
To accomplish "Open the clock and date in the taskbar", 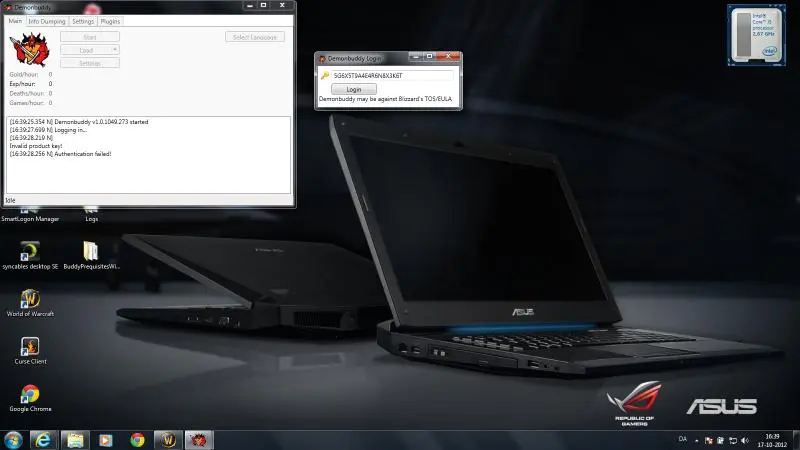I will [x=772, y=440].
